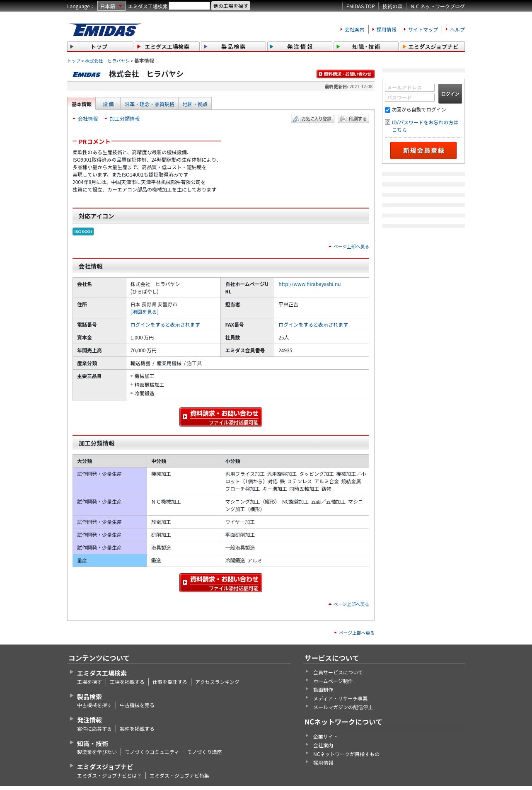The height and width of the screenshot is (790, 532).
Task: Click the ID/パスワードをお忘れの方はこちら link
Action: 425,126
